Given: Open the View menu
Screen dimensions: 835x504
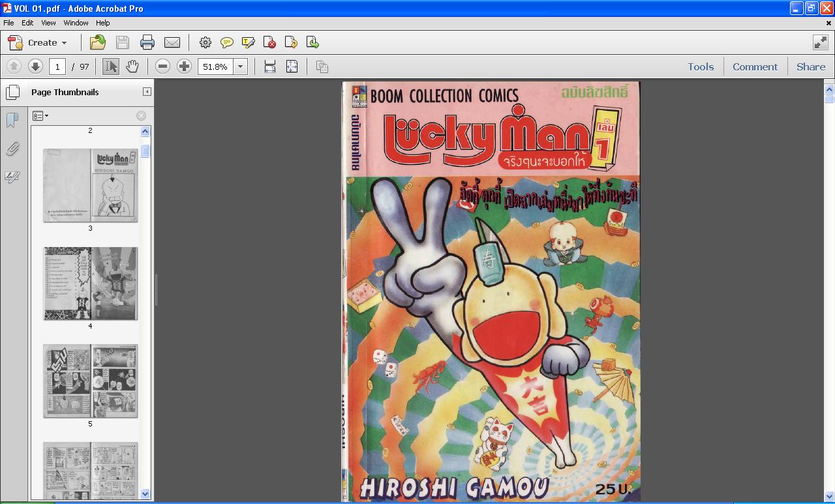Looking at the screenshot, I should (x=48, y=23).
